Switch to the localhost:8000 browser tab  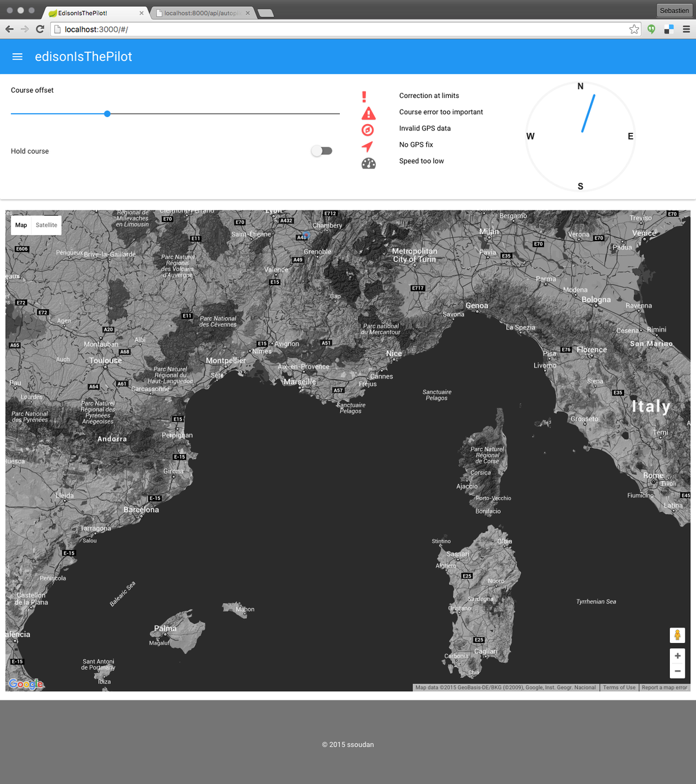[x=201, y=13]
